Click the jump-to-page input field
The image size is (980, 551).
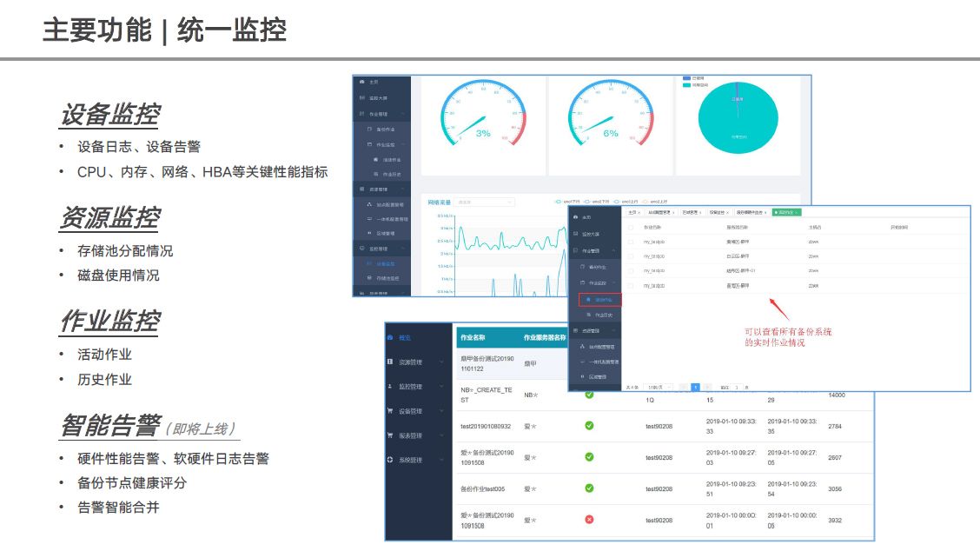[x=737, y=386]
